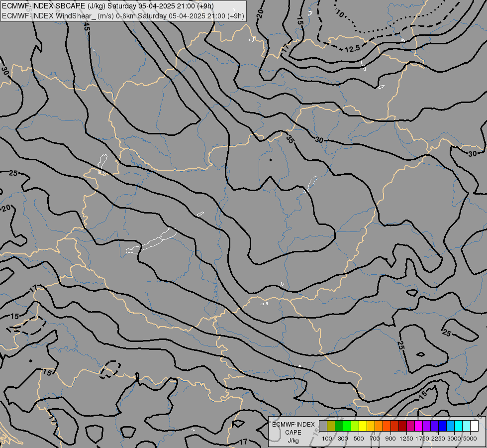Click the white swatch above 5000
The width and height of the screenshot is (487, 448).
tap(474, 426)
